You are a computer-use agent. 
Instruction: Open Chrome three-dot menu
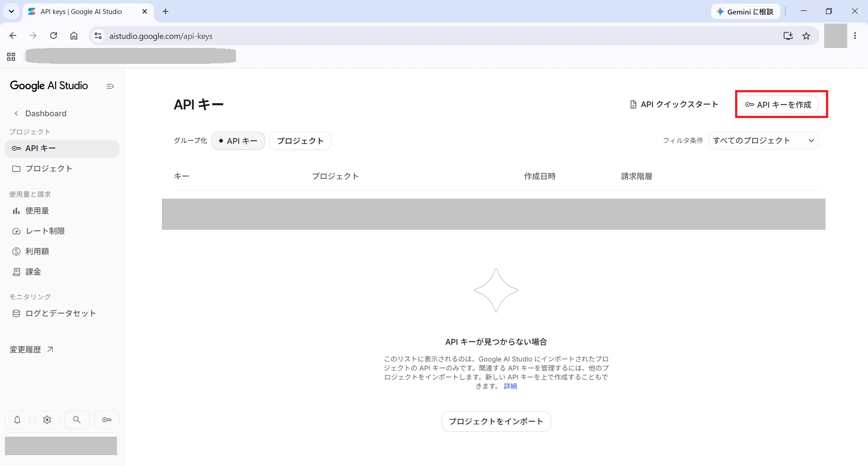855,36
